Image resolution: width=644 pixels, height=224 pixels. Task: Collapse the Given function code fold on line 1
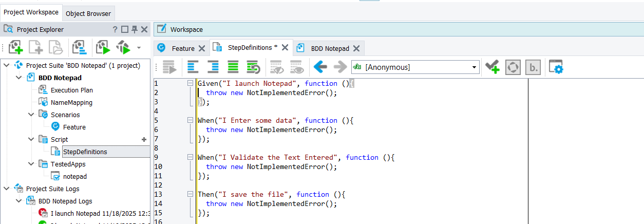click(x=191, y=83)
